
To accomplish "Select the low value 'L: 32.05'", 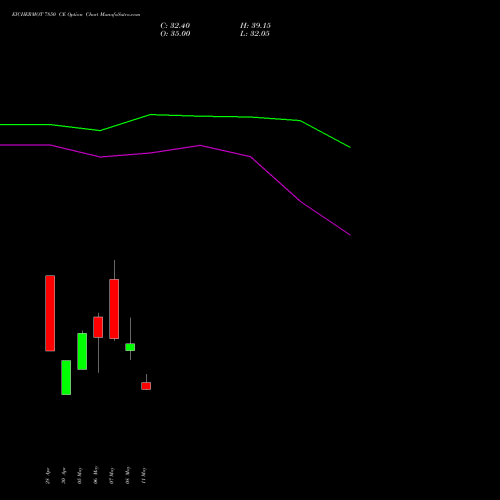I will 255,34.
